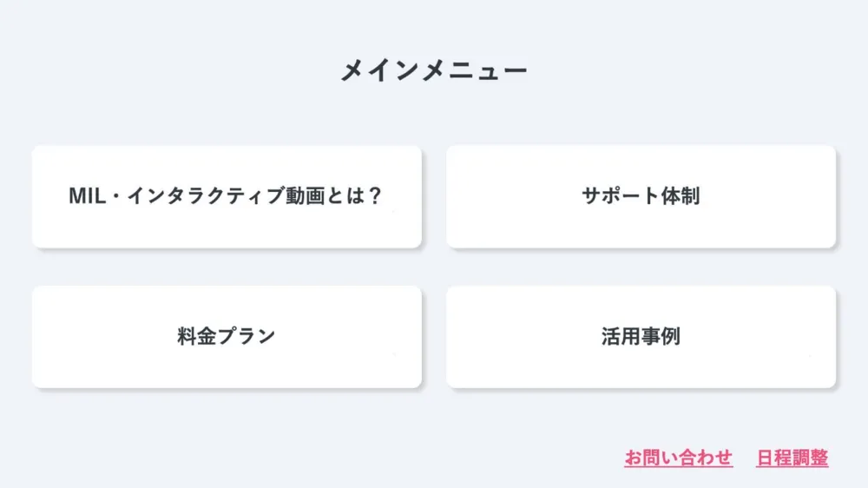Viewport: 868px width, 488px height.
Task: Open the 日程調整 link
Action: 792,458
